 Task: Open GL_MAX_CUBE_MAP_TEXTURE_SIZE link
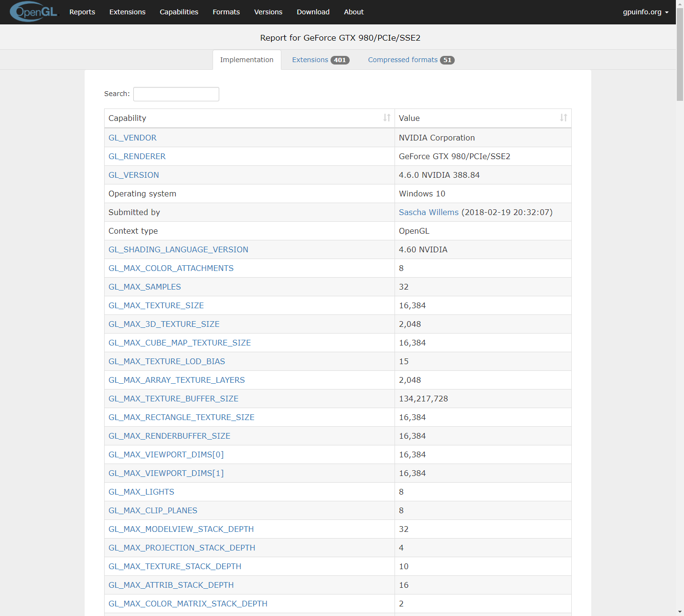click(x=180, y=343)
